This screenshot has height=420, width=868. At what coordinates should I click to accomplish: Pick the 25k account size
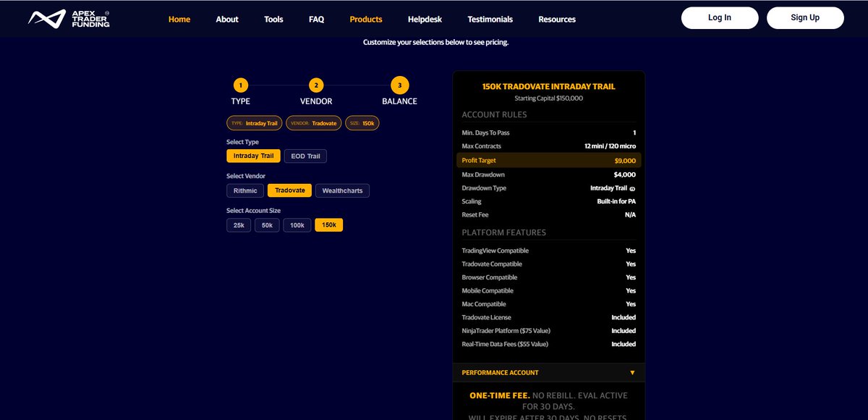(x=239, y=225)
